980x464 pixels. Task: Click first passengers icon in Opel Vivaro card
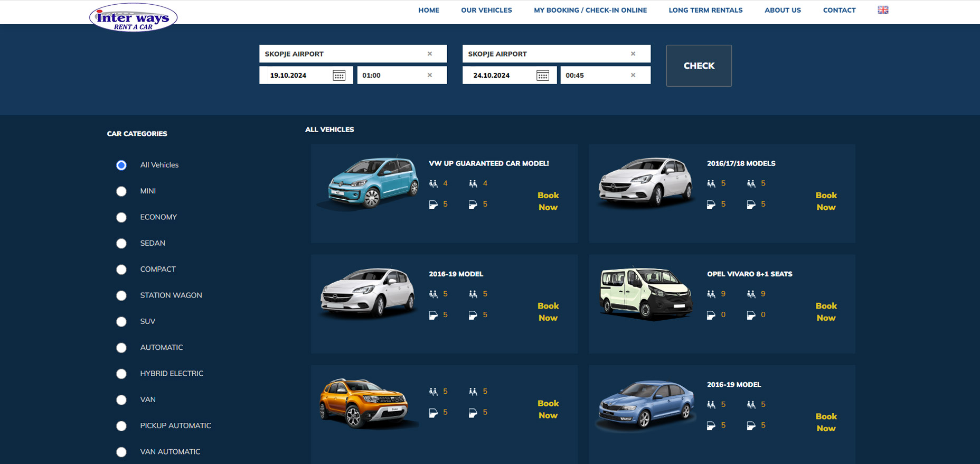[x=711, y=294]
